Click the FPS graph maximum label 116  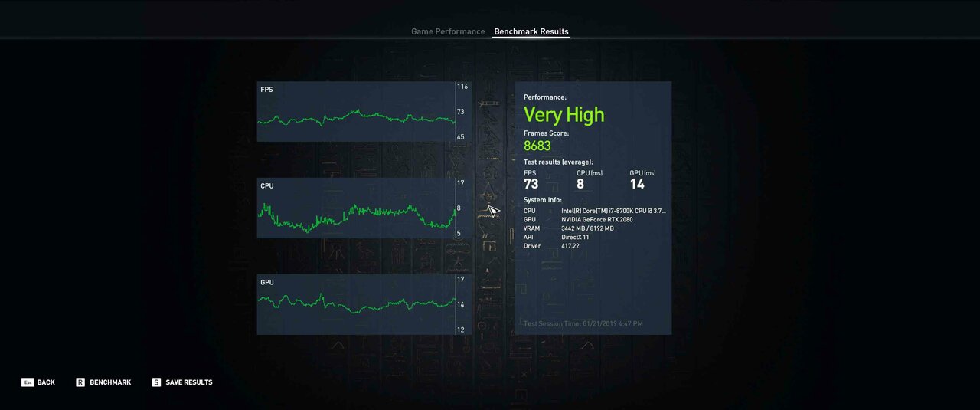[x=462, y=87]
